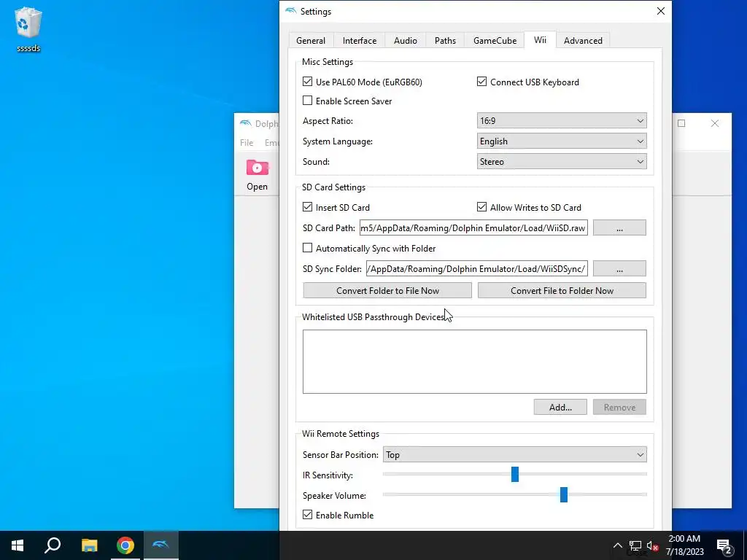Close the Dolphin main window
Screen dimensions: 747x560
(715, 123)
